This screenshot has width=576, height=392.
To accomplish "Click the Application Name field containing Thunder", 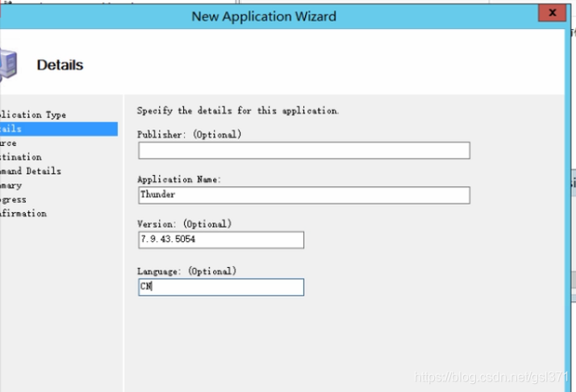I will 304,195.
